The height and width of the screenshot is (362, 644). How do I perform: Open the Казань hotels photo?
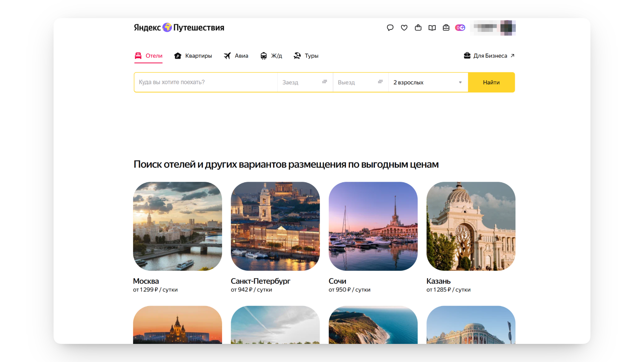[471, 226]
